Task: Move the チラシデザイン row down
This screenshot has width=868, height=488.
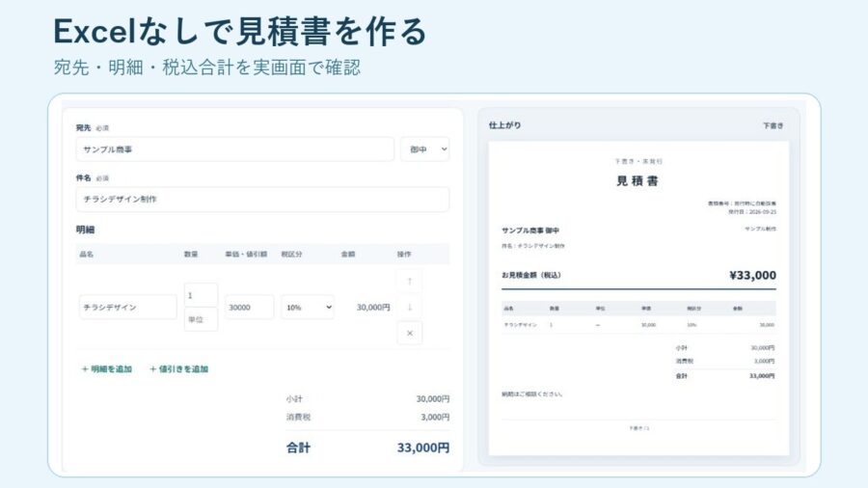Action: [x=409, y=307]
